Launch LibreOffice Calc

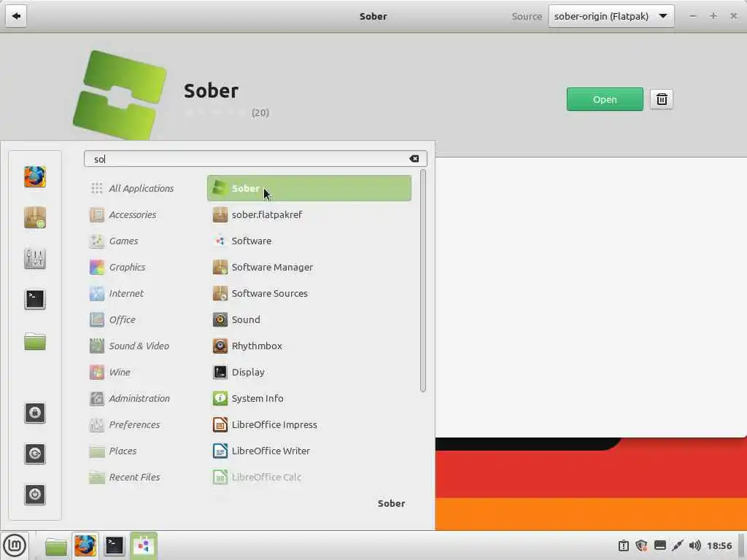pyautogui.click(x=309, y=476)
